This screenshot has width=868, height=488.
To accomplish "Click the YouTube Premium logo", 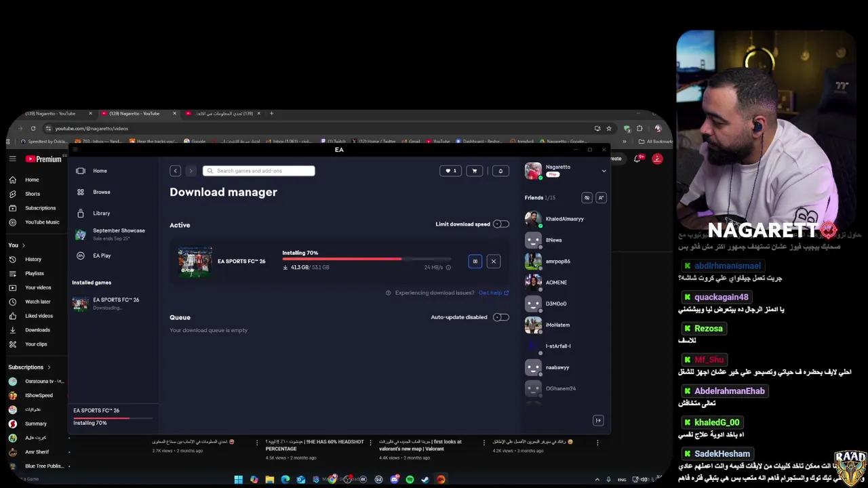I will pyautogui.click(x=44, y=159).
